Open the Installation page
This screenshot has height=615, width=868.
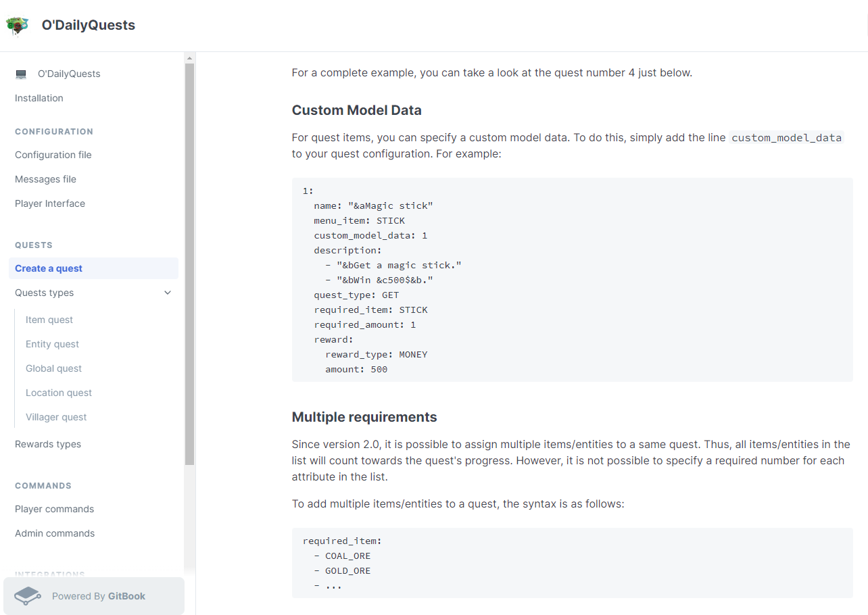(x=39, y=98)
